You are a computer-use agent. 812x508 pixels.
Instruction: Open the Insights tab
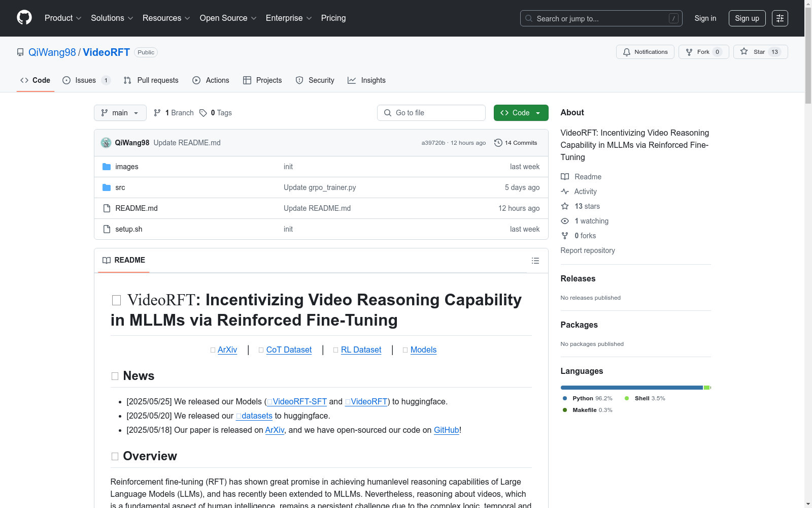point(366,80)
